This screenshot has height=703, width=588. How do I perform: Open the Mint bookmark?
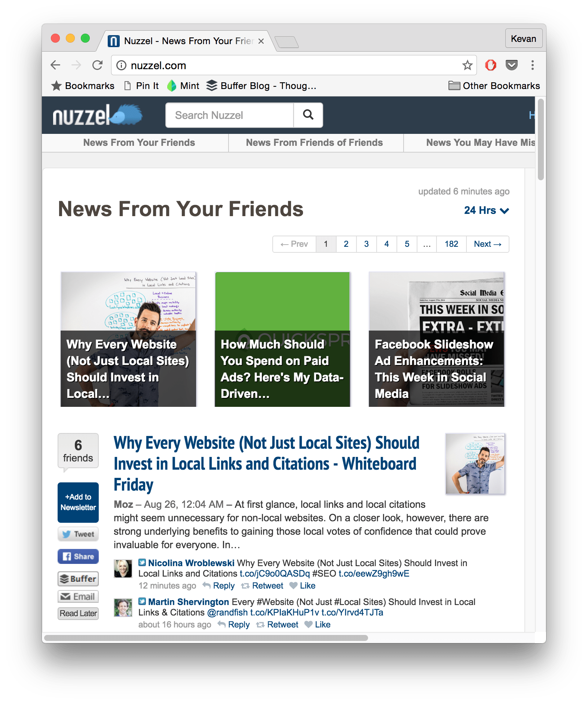tap(183, 86)
